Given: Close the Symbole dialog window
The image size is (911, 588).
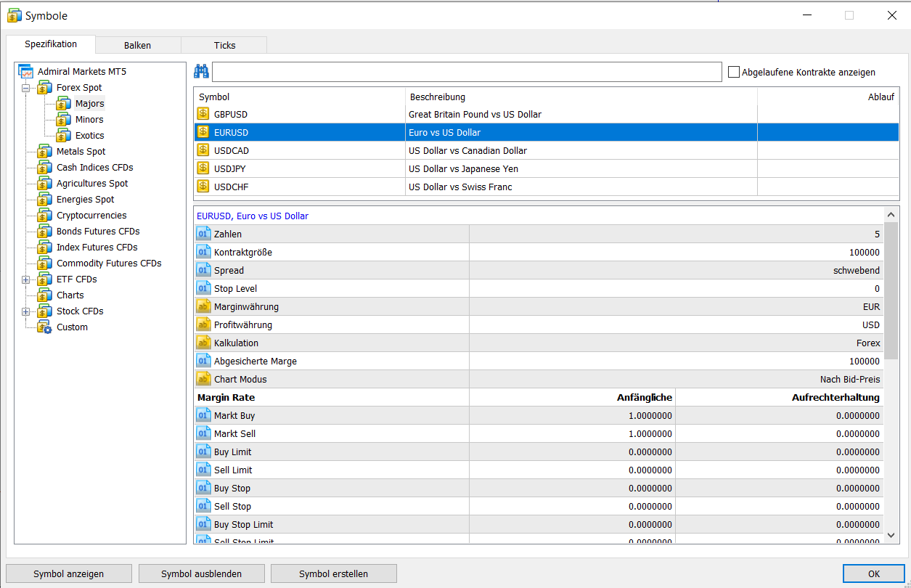Looking at the screenshot, I should 892,15.
